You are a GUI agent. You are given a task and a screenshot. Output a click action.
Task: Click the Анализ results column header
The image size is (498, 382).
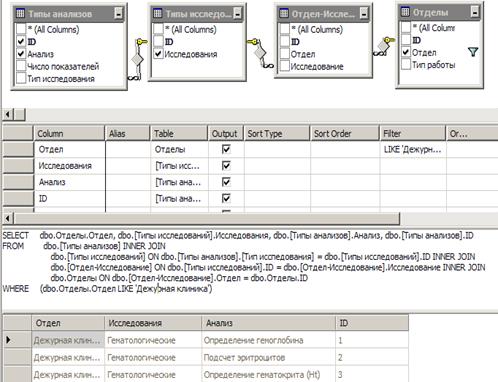click(x=268, y=323)
